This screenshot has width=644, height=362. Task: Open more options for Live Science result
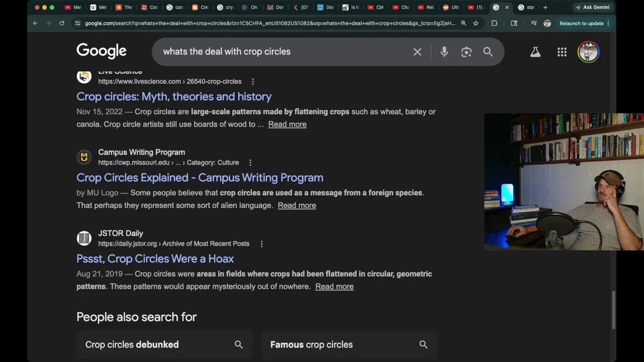253,81
